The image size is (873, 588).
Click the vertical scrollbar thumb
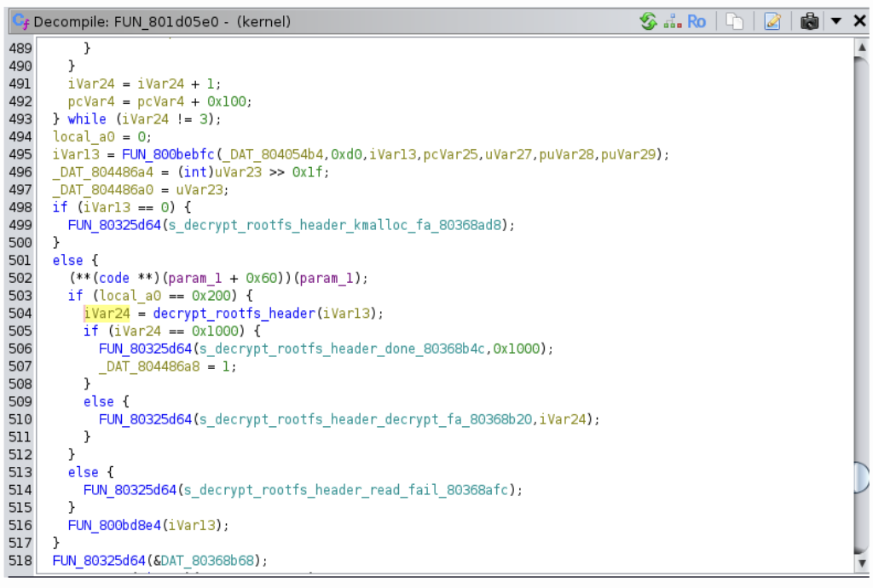coord(861,478)
